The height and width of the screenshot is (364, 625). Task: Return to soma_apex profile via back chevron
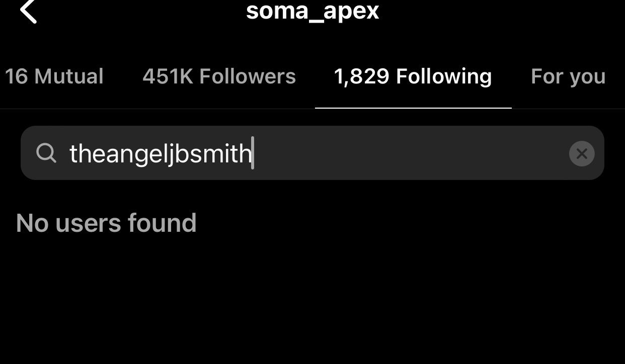click(x=29, y=11)
